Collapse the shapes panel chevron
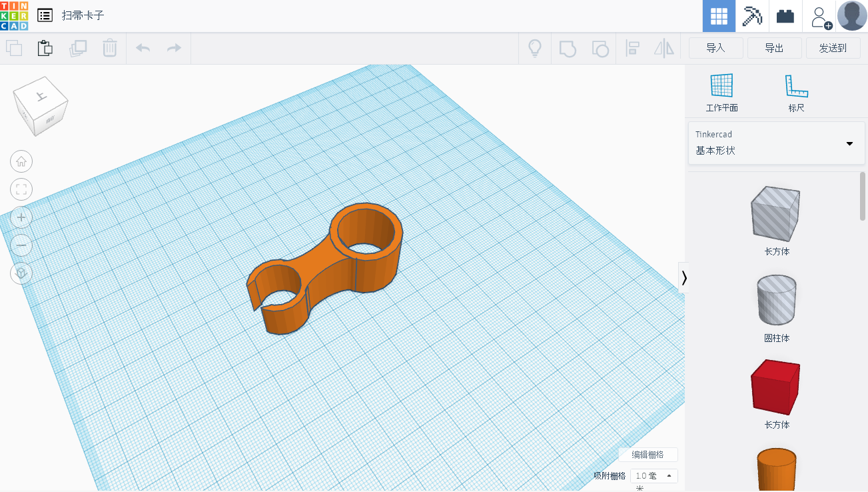This screenshot has width=868, height=492. 684,277
